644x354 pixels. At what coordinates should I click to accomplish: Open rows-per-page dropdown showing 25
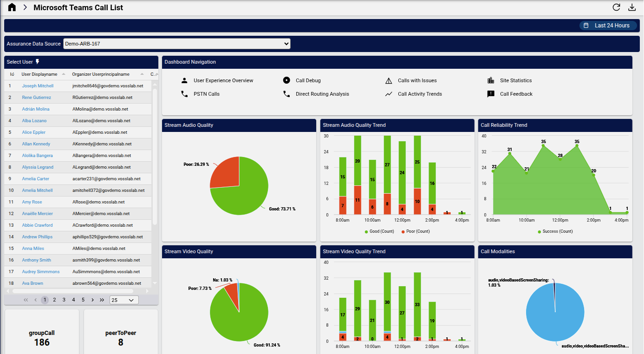pos(124,300)
